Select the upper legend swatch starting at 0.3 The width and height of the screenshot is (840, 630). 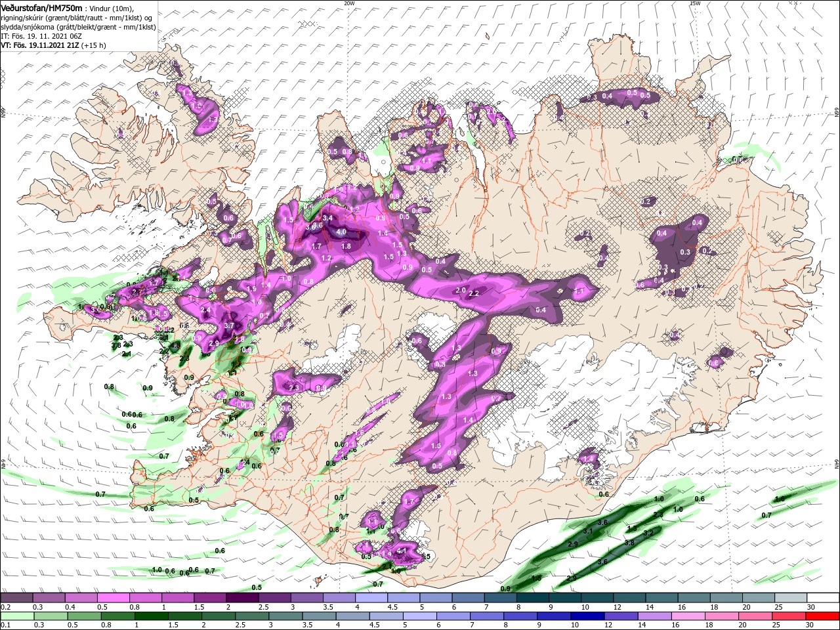(49, 598)
